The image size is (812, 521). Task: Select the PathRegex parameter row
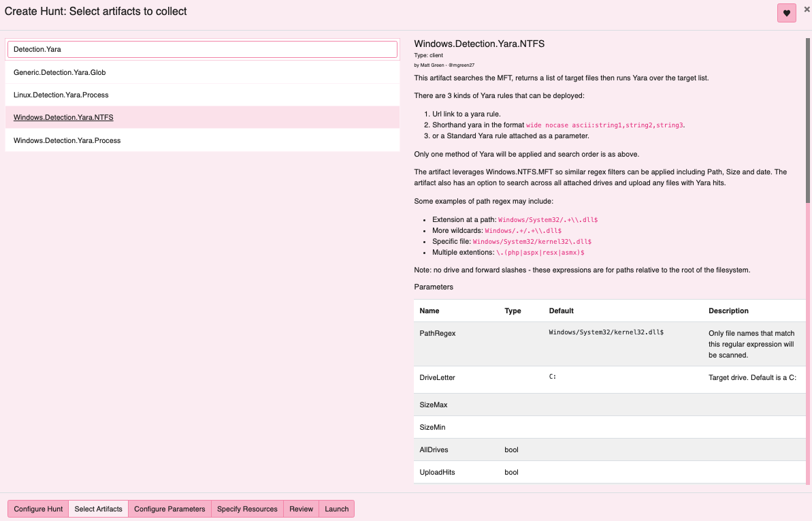[438, 333]
